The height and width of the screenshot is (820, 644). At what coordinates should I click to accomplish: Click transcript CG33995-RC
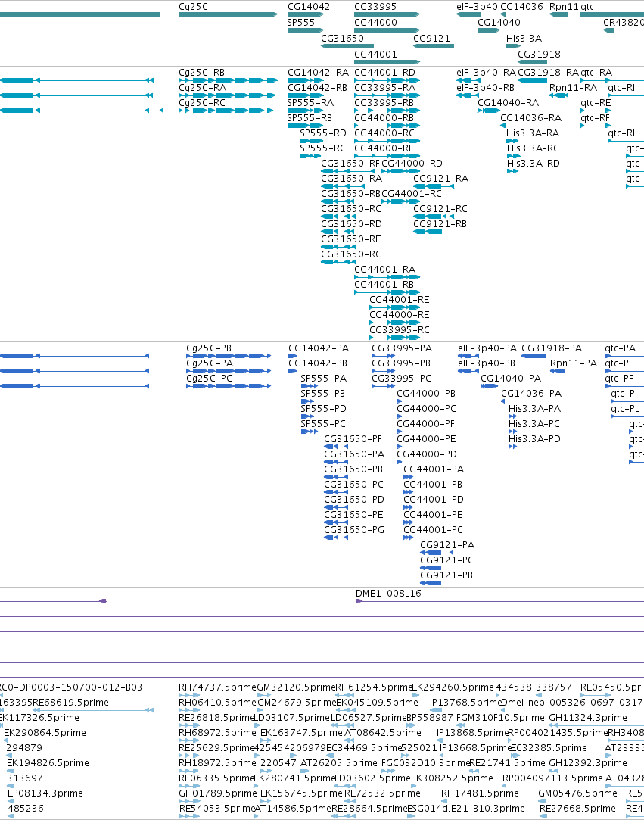pos(400,330)
